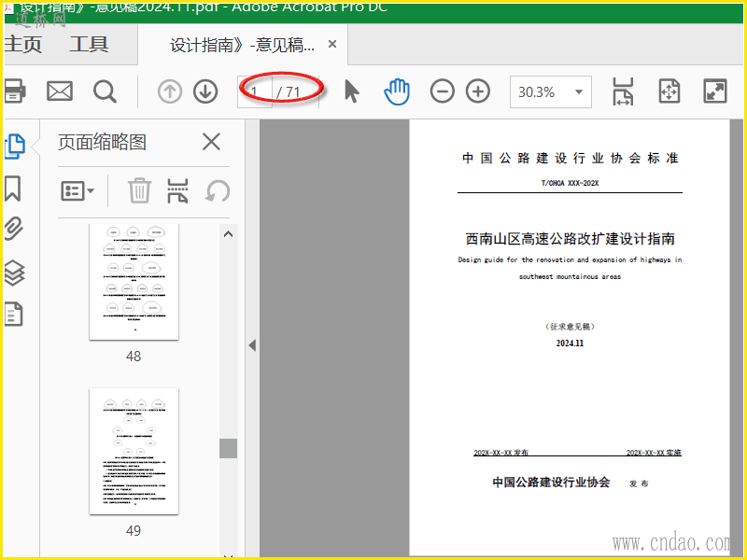Click the fit one full page icon
Viewport: 747px width, 560px height.
(x=669, y=91)
